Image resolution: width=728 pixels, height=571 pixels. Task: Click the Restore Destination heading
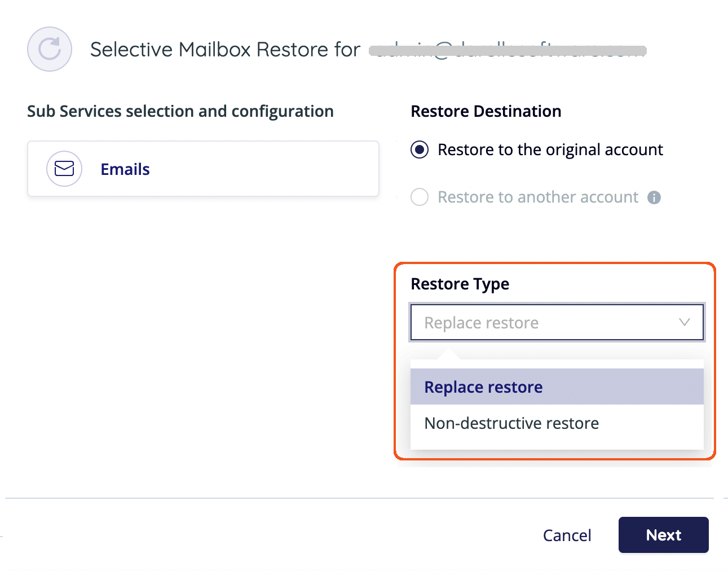click(486, 111)
